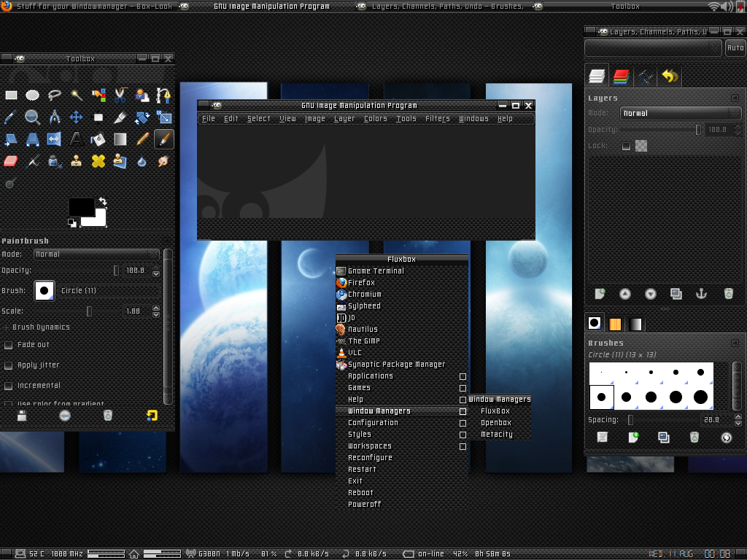Select the Text tool
747x560 pixels.
pos(76,139)
